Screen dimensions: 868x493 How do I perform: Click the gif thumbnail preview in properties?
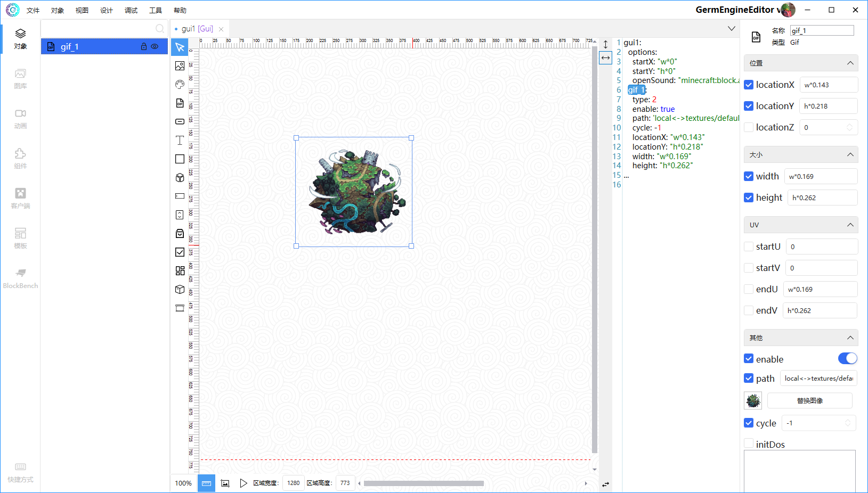tap(753, 400)
